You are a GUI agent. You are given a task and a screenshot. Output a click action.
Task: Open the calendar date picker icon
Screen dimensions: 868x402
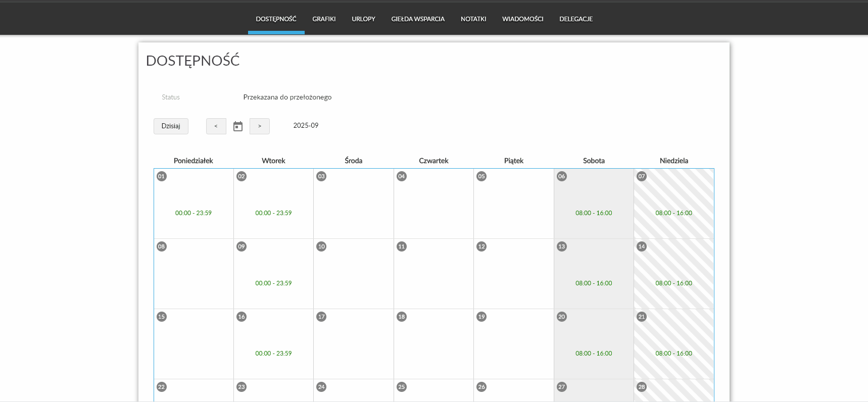[x=238, y=126]
